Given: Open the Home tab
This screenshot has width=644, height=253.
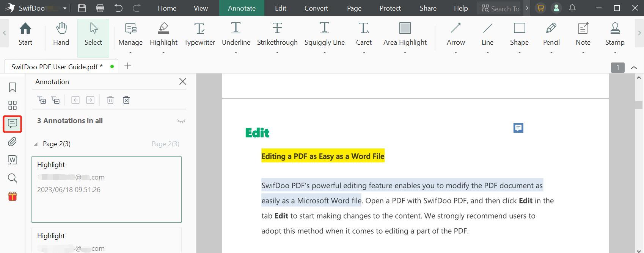Looking at the screenshot, I should (x=167, y=8).
